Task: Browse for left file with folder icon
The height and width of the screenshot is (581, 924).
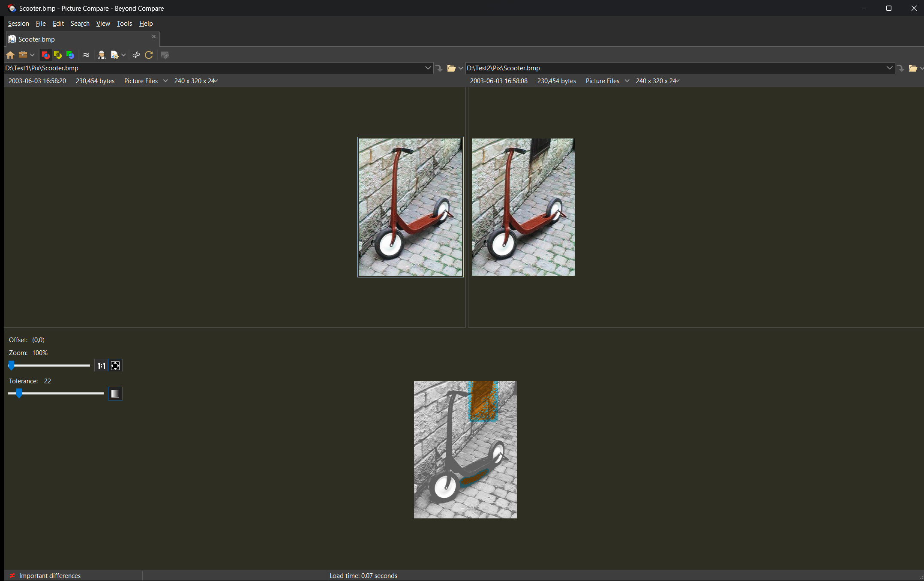Action: (451, 68)
